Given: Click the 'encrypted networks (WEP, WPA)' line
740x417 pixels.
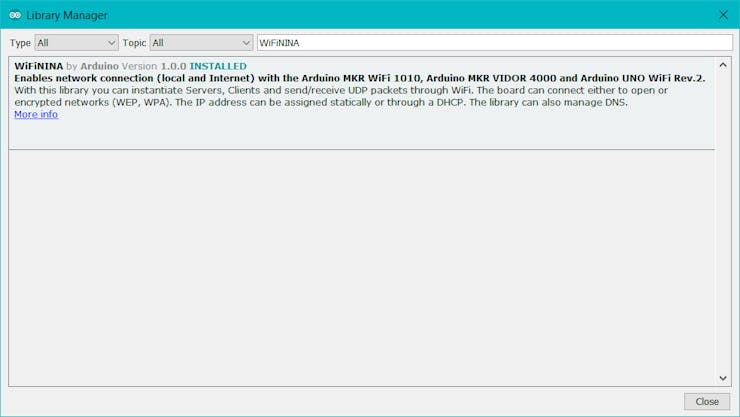Looking at the screenshot, I should point(321,102).
